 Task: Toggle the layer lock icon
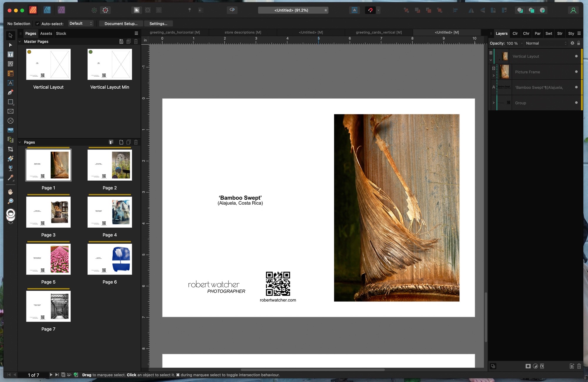click(579, 43)
